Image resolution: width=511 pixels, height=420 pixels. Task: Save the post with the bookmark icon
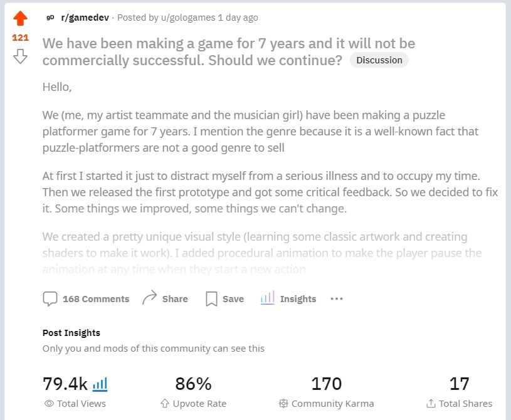(x=211, y=299)
